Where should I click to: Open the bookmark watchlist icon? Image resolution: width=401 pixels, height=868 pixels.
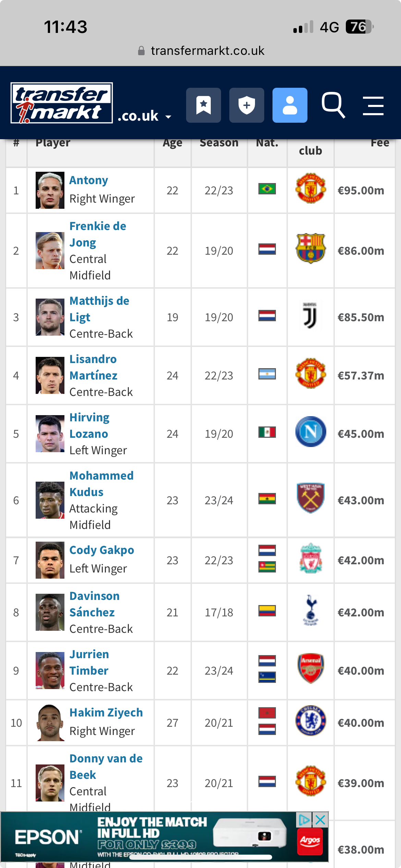pos(204,105)
